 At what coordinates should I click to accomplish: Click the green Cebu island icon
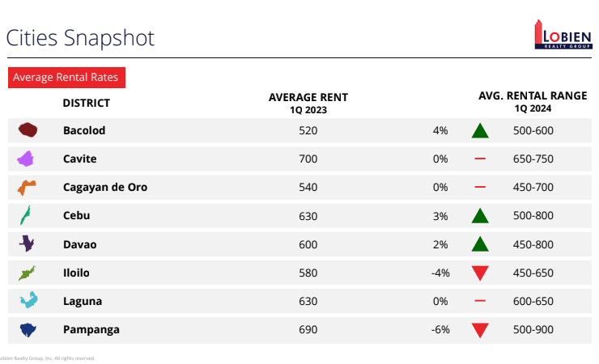25,216
